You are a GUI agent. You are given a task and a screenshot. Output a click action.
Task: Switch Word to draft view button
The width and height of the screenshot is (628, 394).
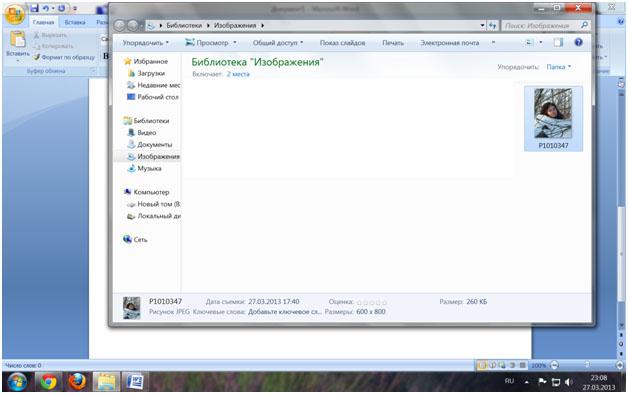tap(523, 365)
